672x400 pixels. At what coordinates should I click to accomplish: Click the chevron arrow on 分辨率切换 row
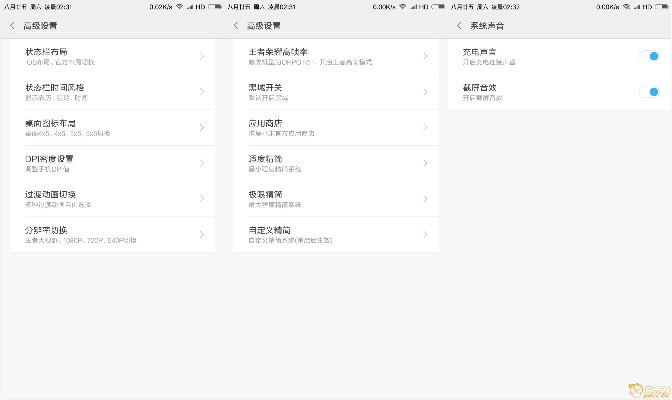pyautogui.click(x=201, y=235)
